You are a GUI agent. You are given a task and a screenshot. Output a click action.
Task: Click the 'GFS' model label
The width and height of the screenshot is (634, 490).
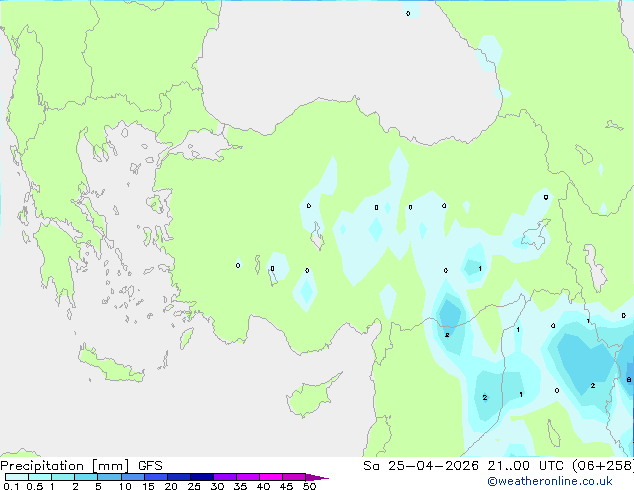point(150,466)
